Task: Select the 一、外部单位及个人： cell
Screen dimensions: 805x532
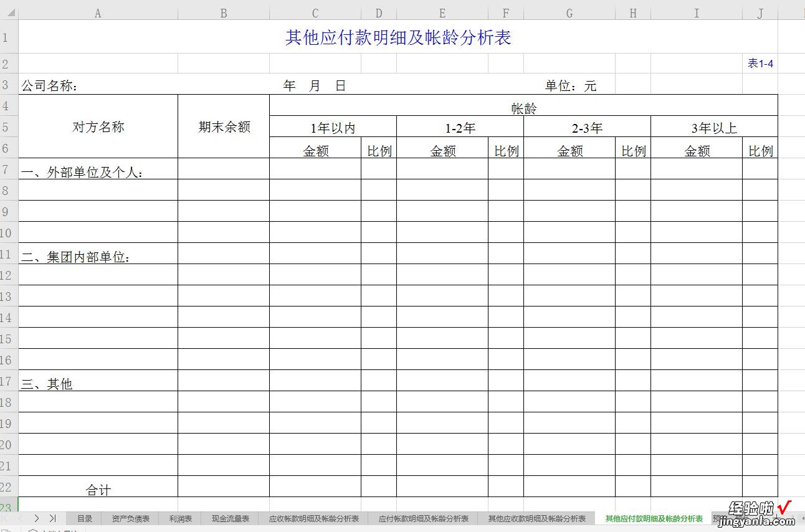Action: tap(98, 169)
